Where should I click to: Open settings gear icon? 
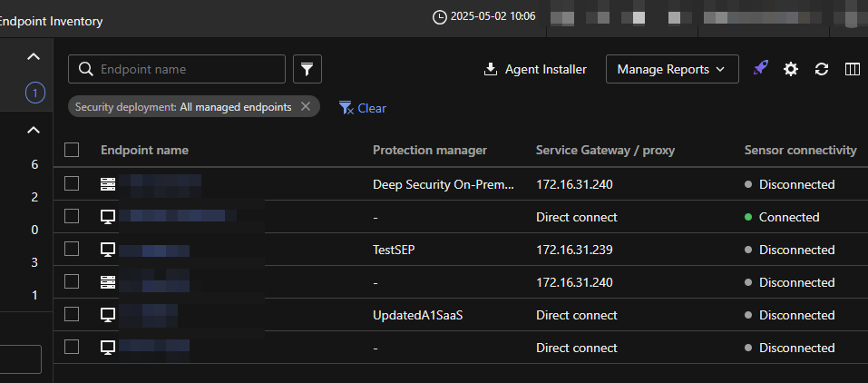click(791, 69)
